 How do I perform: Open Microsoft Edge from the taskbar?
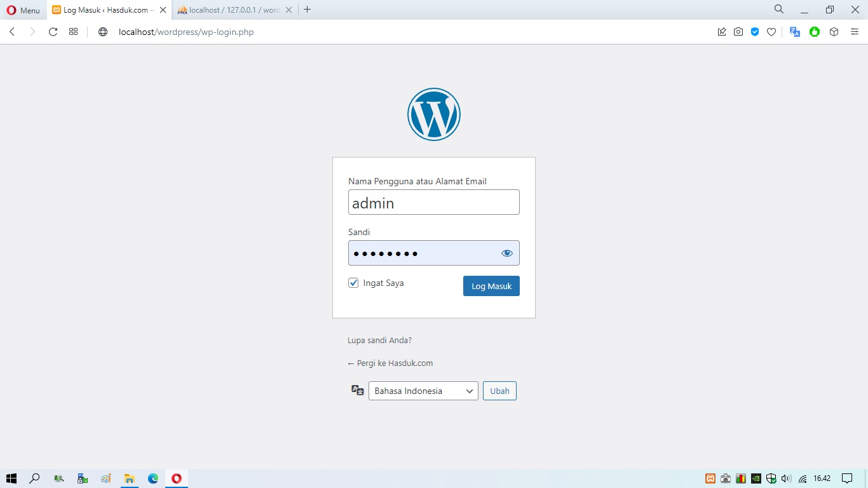pos(153,478)
